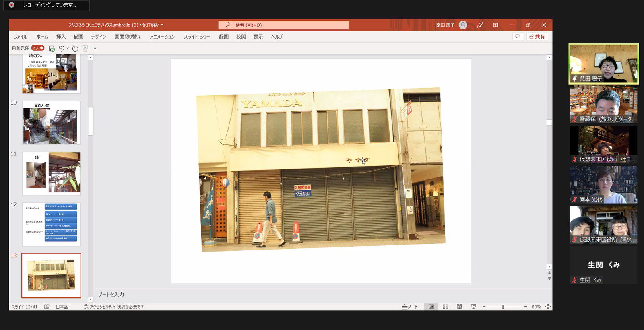Click the zoom in plus button

pos(526,307)
